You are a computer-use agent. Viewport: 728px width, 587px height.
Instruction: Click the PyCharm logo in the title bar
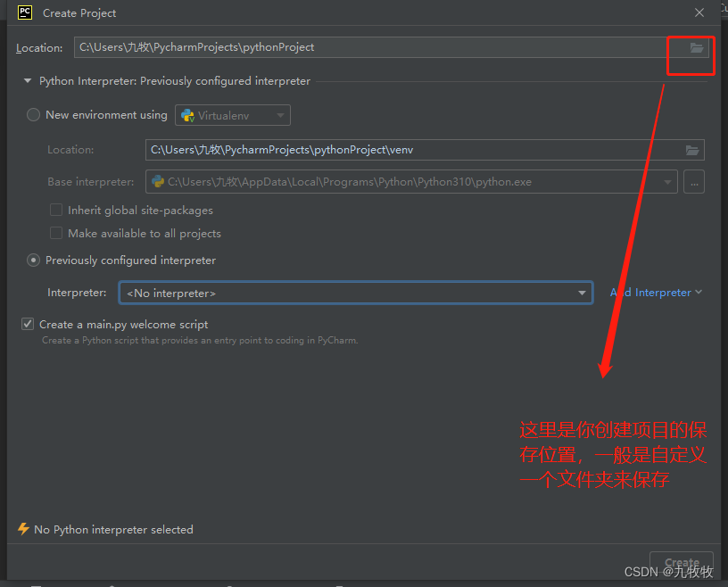coord(25,12)
